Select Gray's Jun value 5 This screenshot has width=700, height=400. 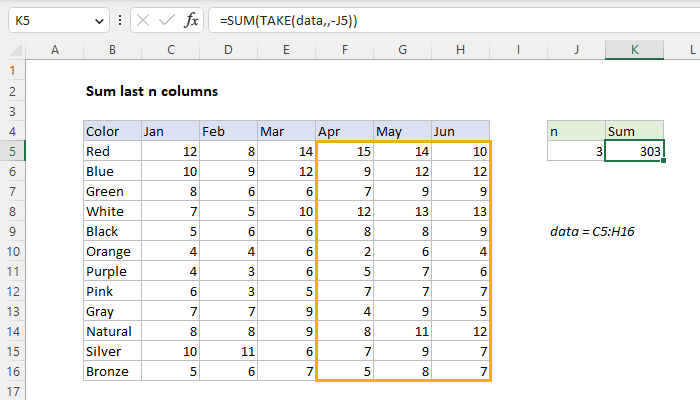(461, 311)
